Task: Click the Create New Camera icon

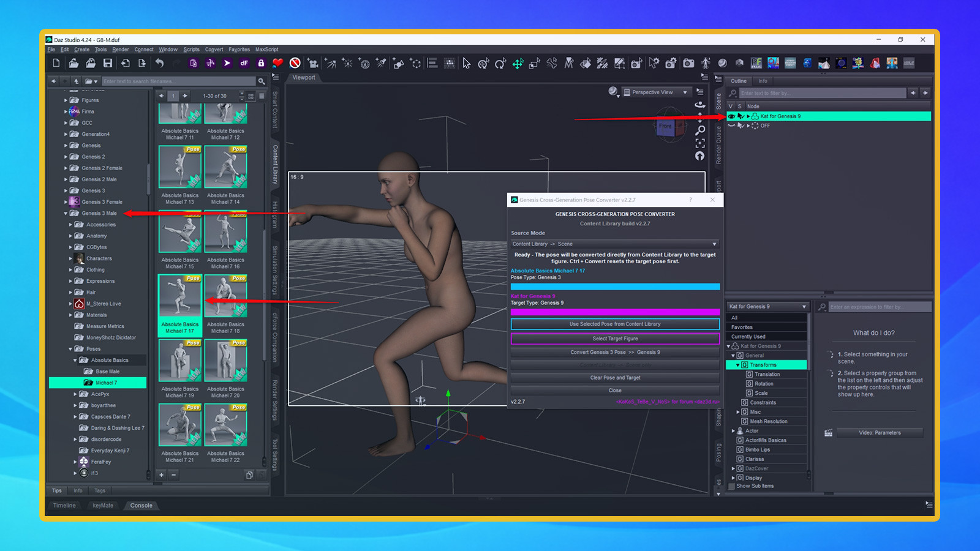Action: coord(313,63)
